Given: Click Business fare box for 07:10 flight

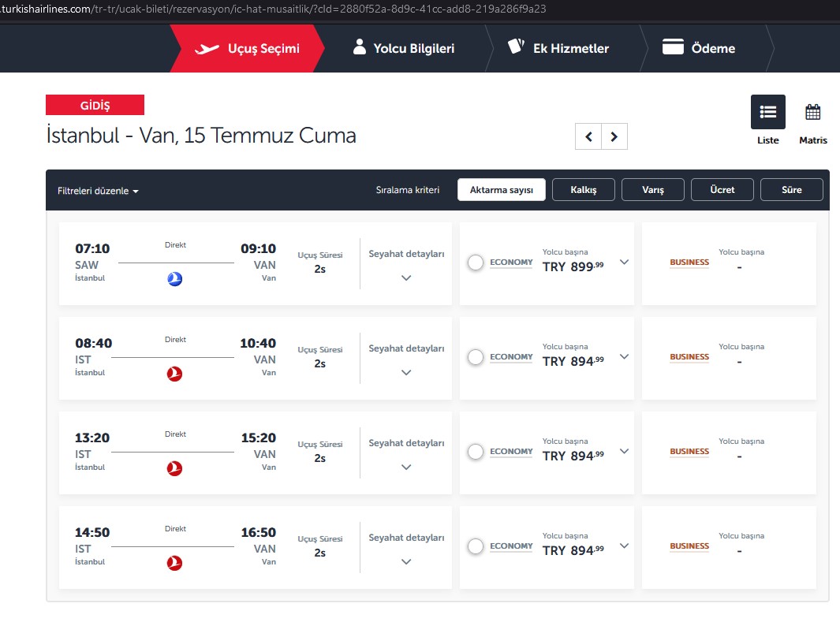Looking at the screenshot, I should [x=729, y=264].
